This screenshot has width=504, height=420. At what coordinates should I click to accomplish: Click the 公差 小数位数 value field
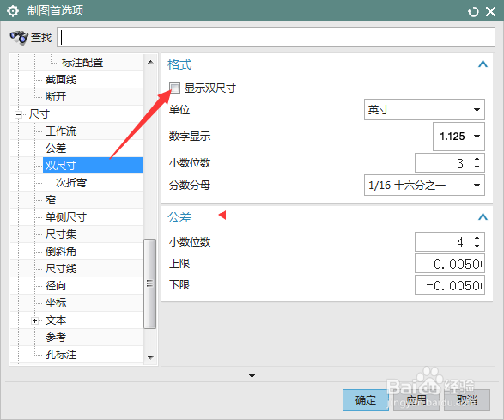coord(444,242)
